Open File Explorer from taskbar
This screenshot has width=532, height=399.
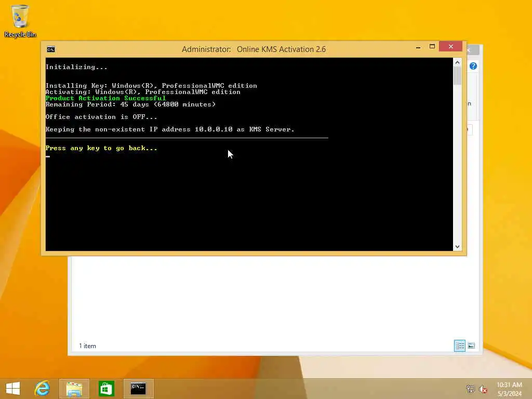pos(74,389)
